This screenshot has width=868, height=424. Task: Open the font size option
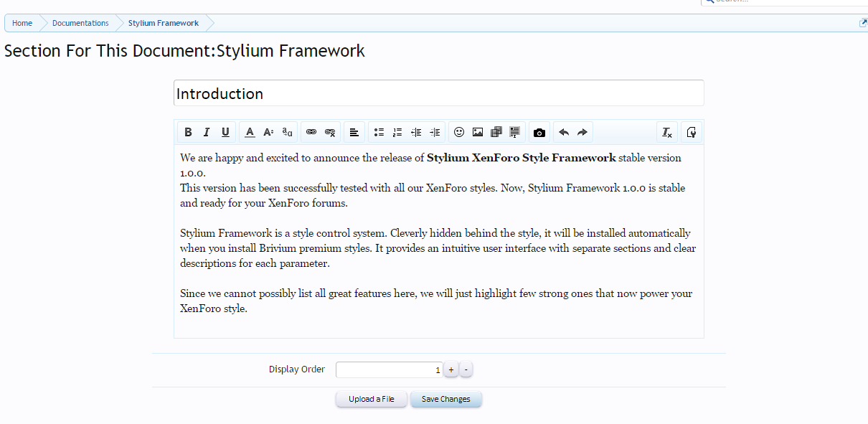[x=268, y=132]
